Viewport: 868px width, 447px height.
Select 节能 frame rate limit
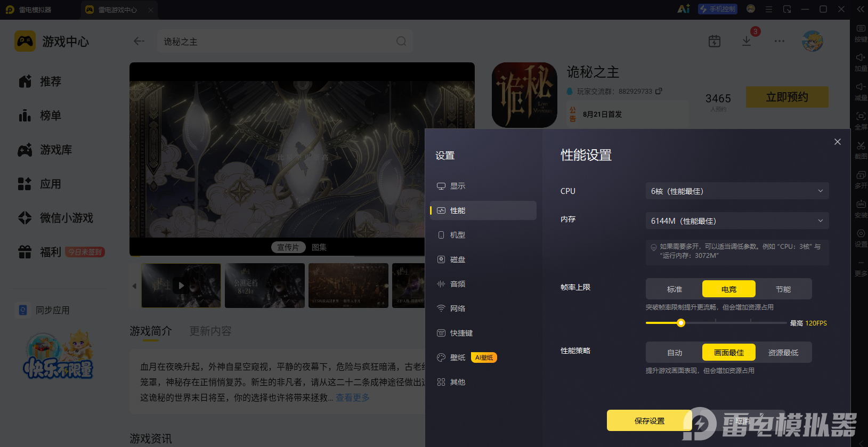click(x=783, y=289)
